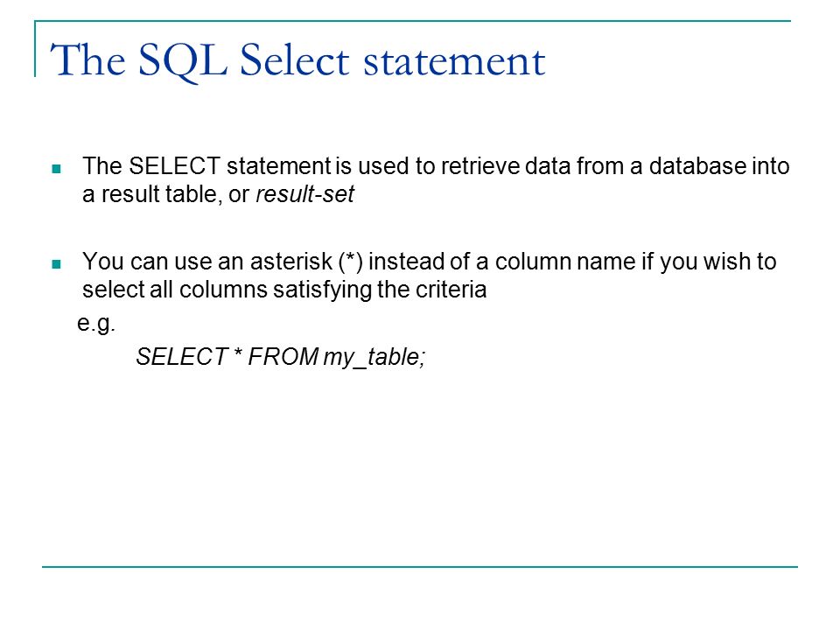840x630 pixels.
Task: Select the italic word 'result-set'
Action: pyautogui.click(x=304, y=194)
